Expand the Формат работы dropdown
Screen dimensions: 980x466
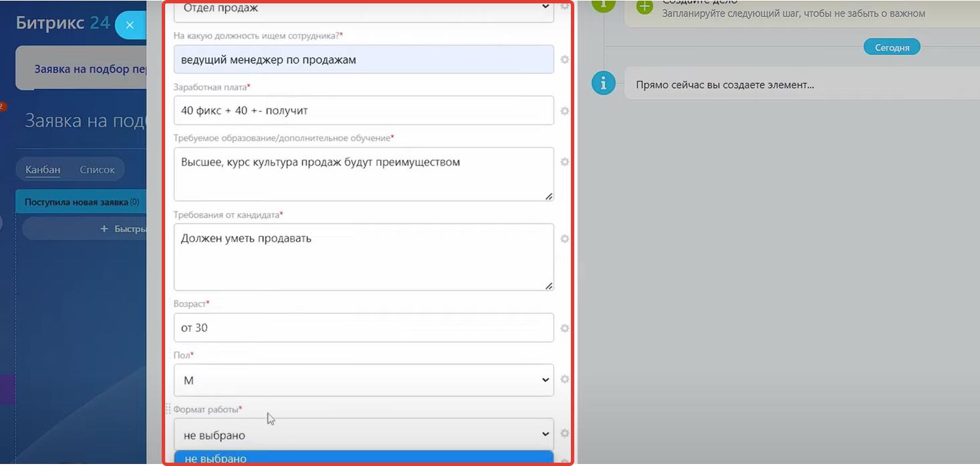pyautogui.click(x=363, y=435)
